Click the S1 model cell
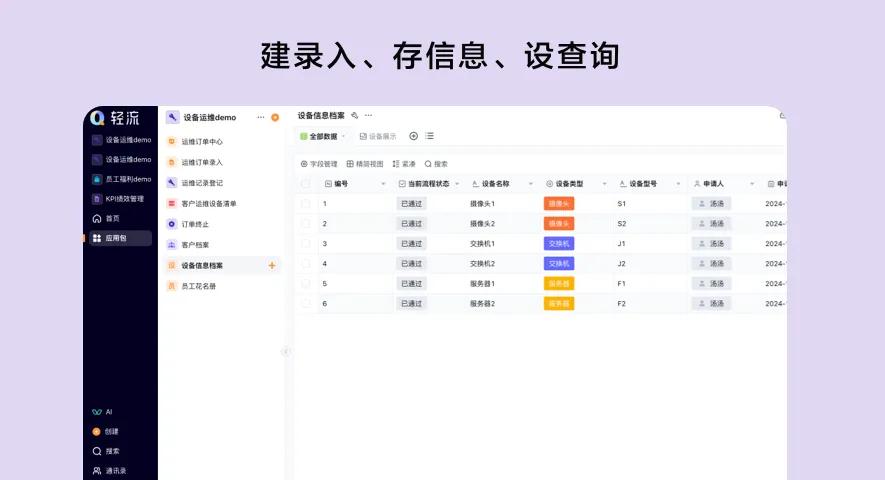 621,203
